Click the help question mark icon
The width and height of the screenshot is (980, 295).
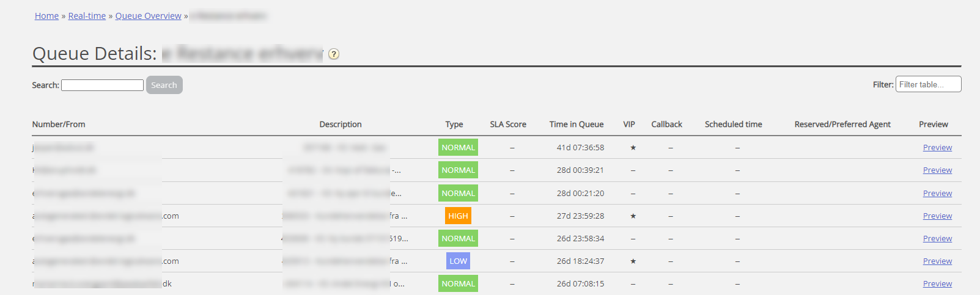[334, 54]
